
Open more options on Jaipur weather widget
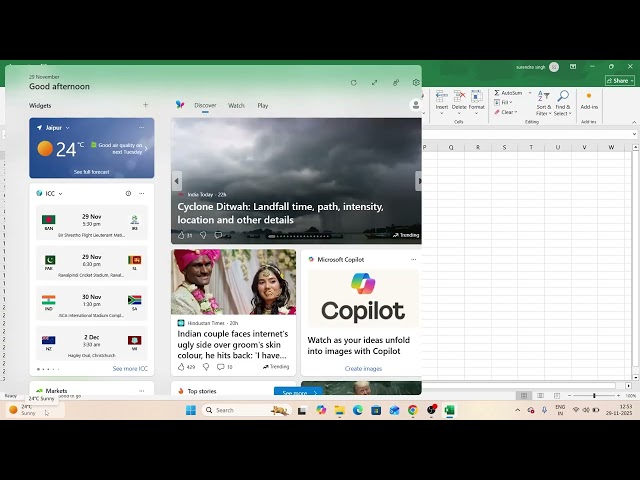coord(141,127)
